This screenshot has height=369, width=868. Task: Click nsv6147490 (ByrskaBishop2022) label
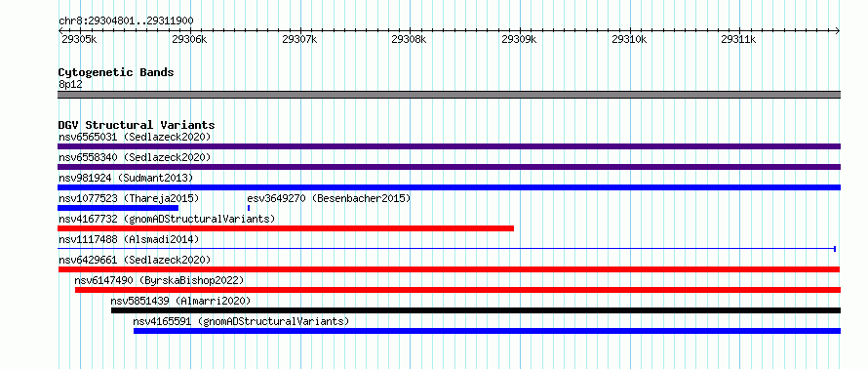click(159, 280)
